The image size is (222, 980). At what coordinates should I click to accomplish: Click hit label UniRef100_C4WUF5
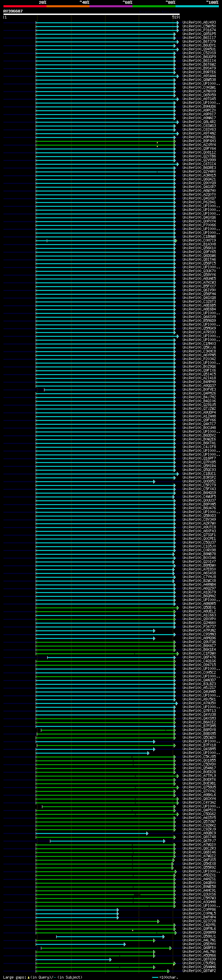point(199,497)
